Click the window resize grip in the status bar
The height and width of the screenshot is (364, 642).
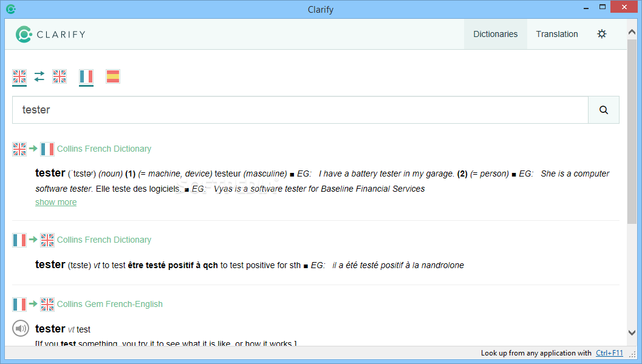pyautogui.click(x=632, y=354)
